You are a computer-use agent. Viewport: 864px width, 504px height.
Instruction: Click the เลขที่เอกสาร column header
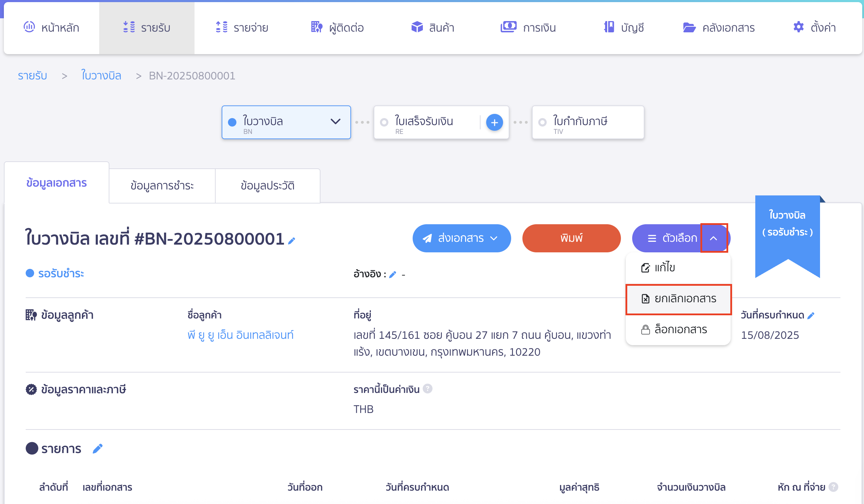coord(107,487)
